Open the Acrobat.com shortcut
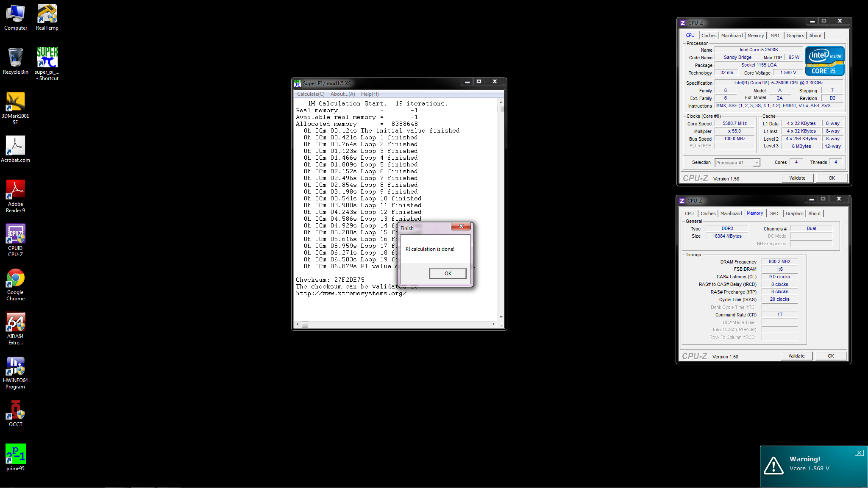Screen dimensions: 868x488 [15, 150]
